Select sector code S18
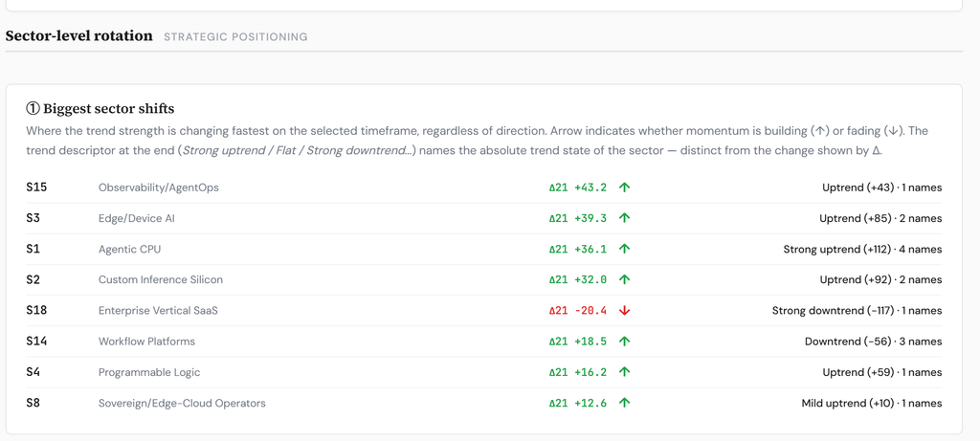This screenshot has width=980, height=441. 36,310
